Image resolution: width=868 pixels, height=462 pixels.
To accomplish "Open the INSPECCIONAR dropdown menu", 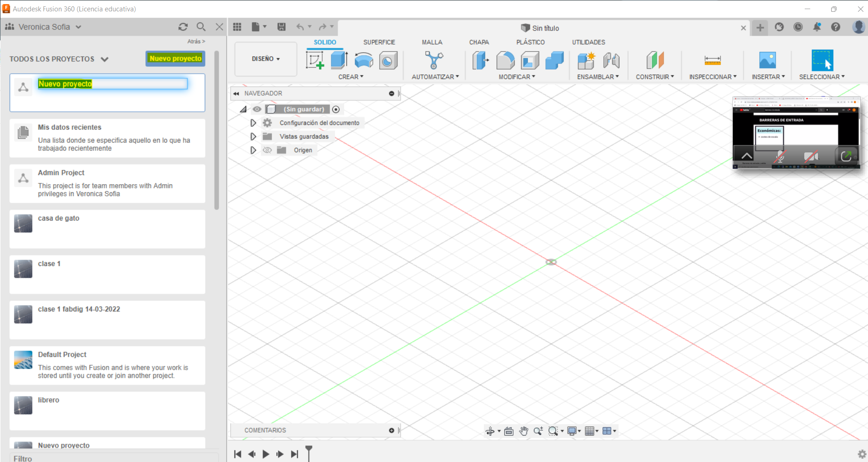I will click(713, 77).
